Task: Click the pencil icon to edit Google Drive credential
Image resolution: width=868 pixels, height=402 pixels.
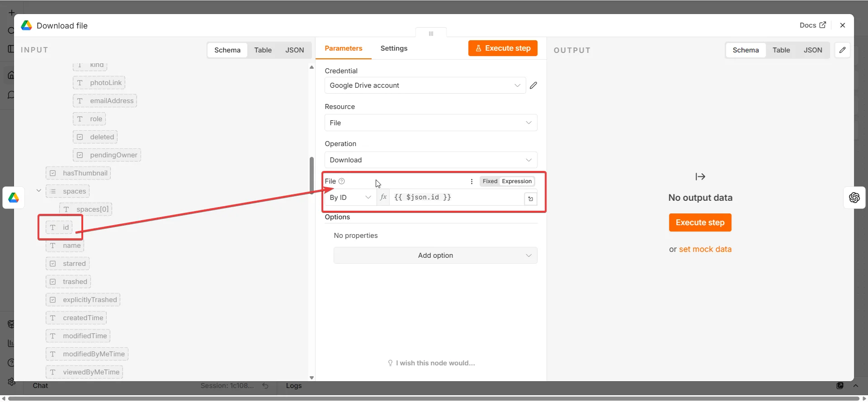Action: (x=533, y=85)
